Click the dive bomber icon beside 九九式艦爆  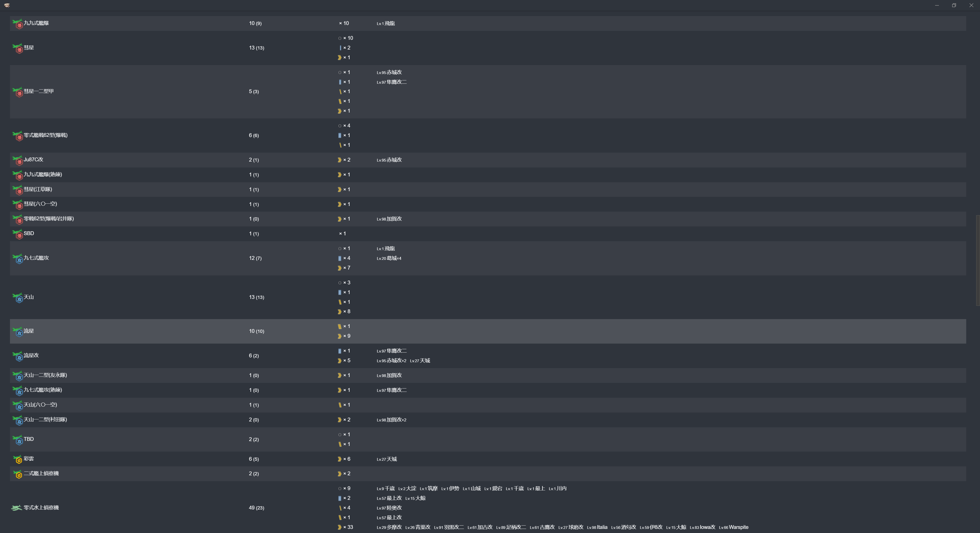tap(18, 23)
